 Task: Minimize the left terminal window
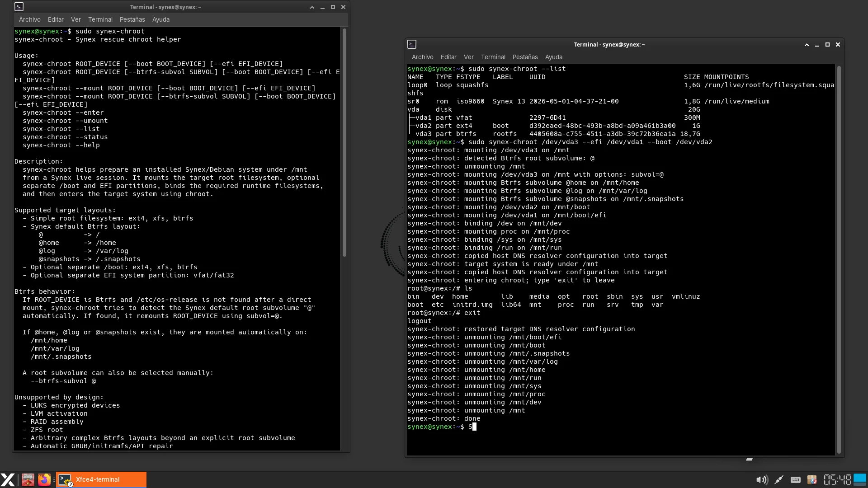322,7
